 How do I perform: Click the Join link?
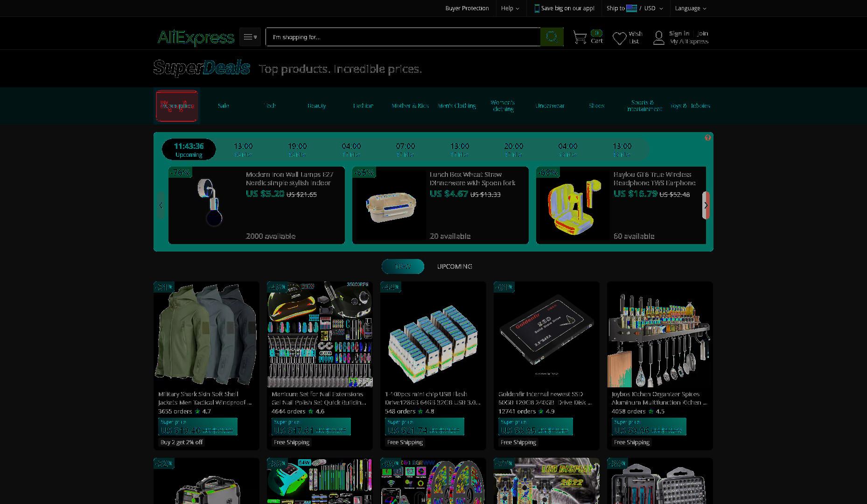pos(702,34)
